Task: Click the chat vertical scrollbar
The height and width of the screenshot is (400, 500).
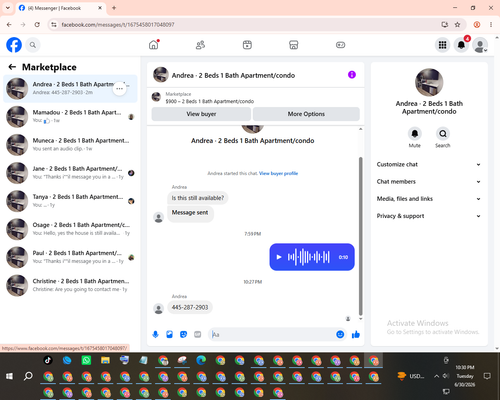Action: pos(360,236)
